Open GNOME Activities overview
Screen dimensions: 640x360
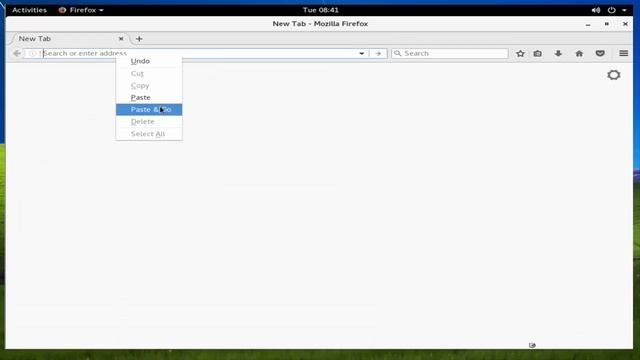(x=29, y=10)
